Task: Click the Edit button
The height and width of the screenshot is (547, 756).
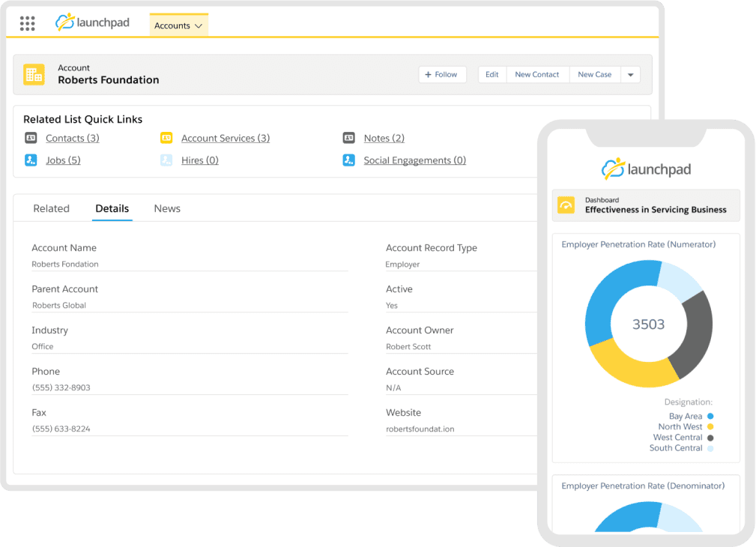Action: (492, 75)
